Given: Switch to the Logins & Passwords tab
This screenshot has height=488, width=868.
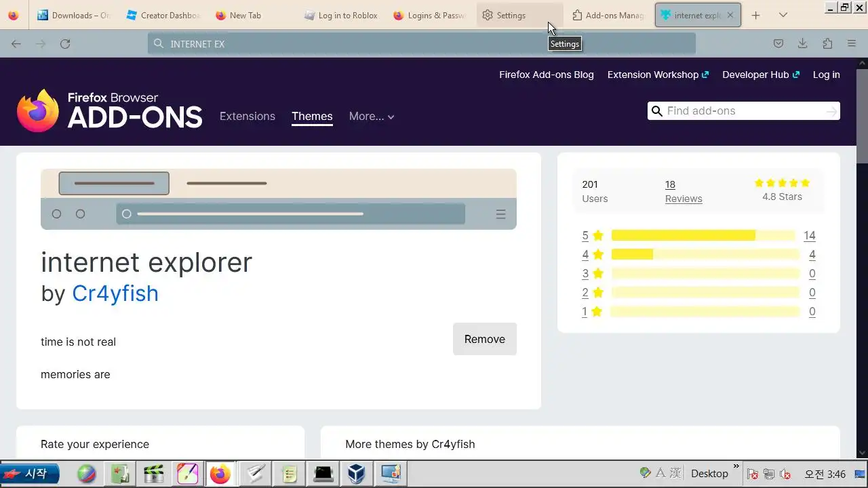Looking at the screenshot, I should (x=430, y=15).
